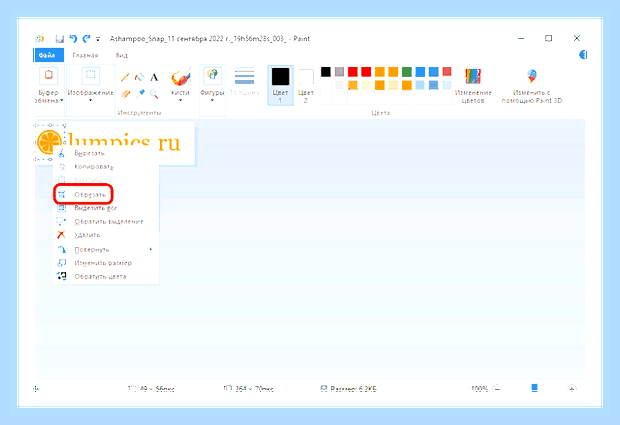This screenshot has height=425, width=620.
Task: Pick the green swatch in the palette
Action: point(407,72)
